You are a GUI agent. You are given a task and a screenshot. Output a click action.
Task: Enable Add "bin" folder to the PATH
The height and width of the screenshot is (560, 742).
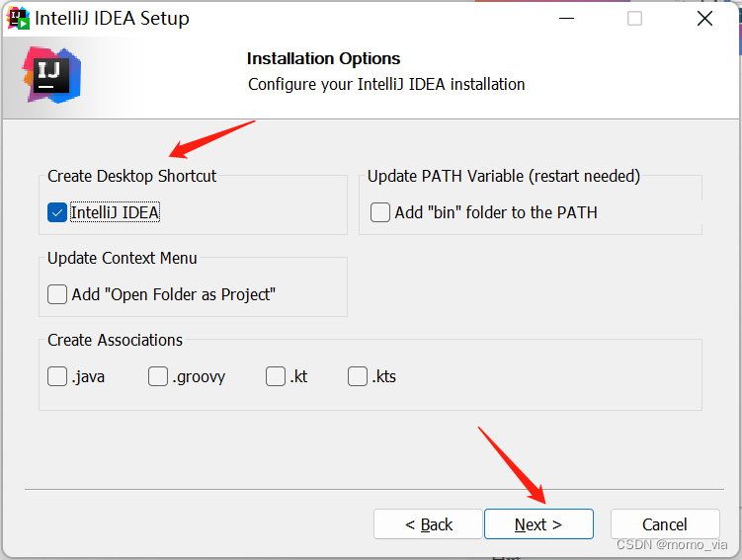pos(380,212)
